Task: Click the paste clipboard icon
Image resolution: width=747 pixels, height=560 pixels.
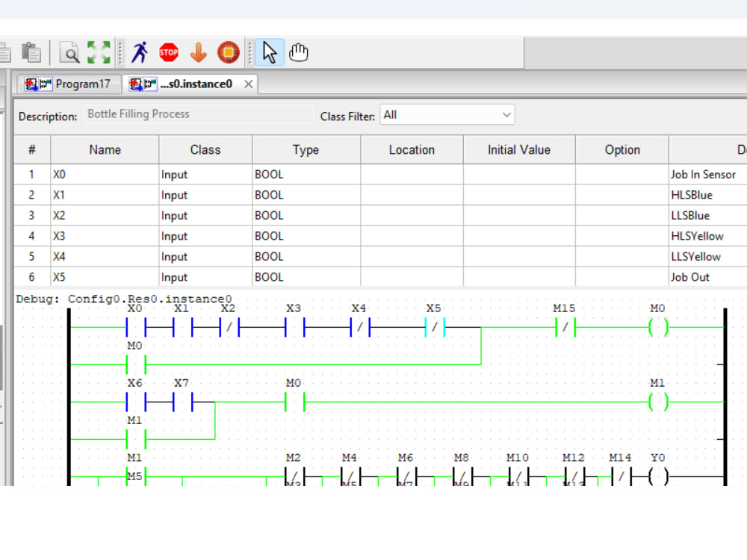Action: [x=31, y=52]
